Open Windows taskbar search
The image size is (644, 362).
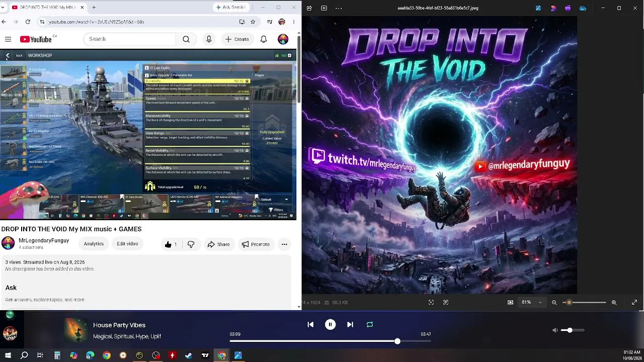pyautogui.click(x=24, y=355)
